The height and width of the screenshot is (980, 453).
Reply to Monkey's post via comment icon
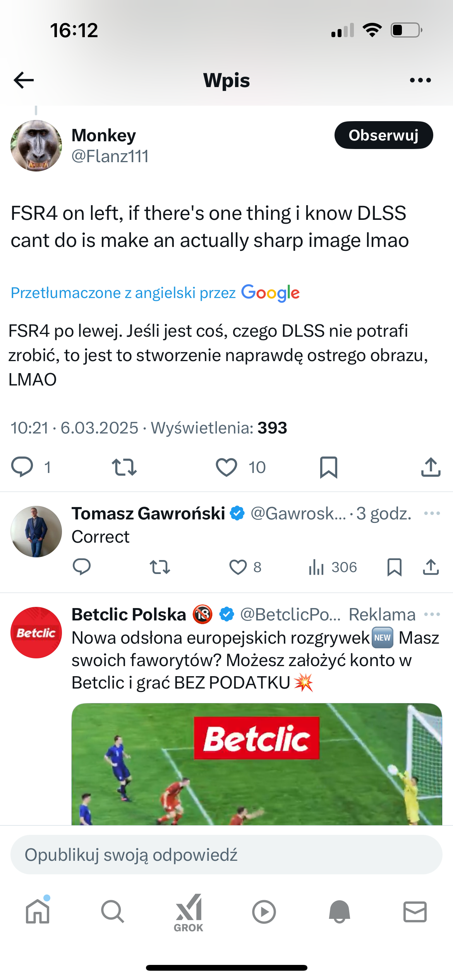pos(22,466)
